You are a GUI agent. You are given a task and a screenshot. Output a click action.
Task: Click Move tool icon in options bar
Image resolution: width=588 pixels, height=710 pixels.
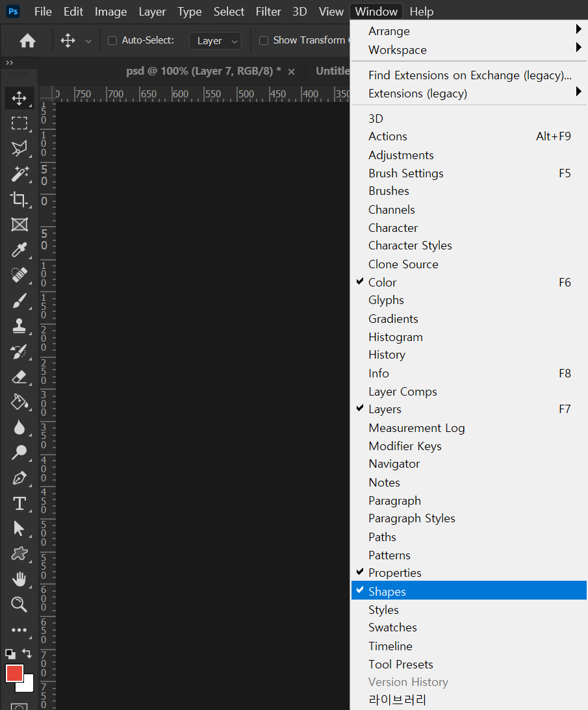pos(68,41)
